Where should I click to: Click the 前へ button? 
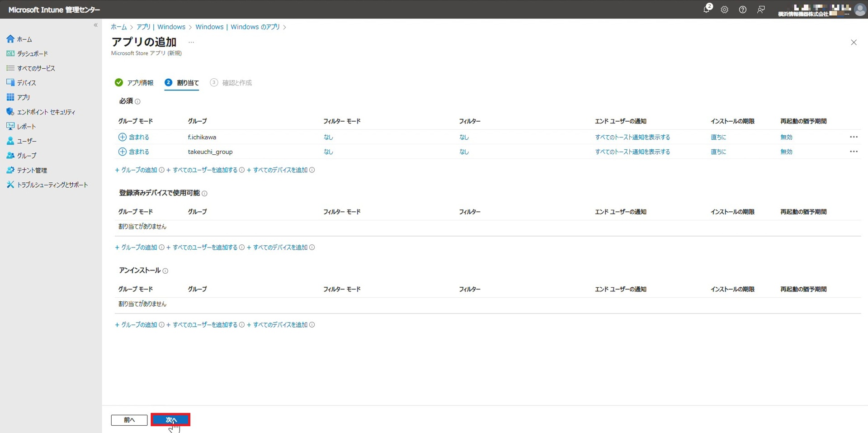point(129,420)
